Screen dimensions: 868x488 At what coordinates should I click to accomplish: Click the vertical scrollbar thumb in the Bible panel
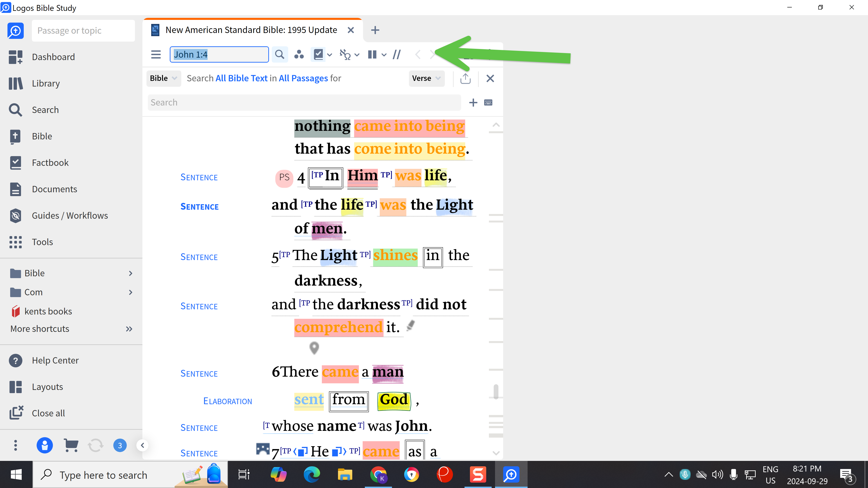[496, 392]
